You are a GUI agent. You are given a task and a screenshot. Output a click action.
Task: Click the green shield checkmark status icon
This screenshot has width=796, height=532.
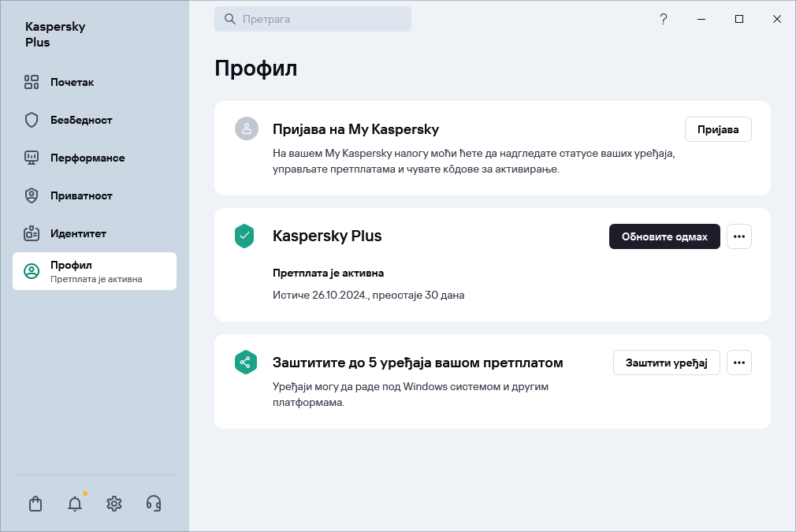coord(245,236)
